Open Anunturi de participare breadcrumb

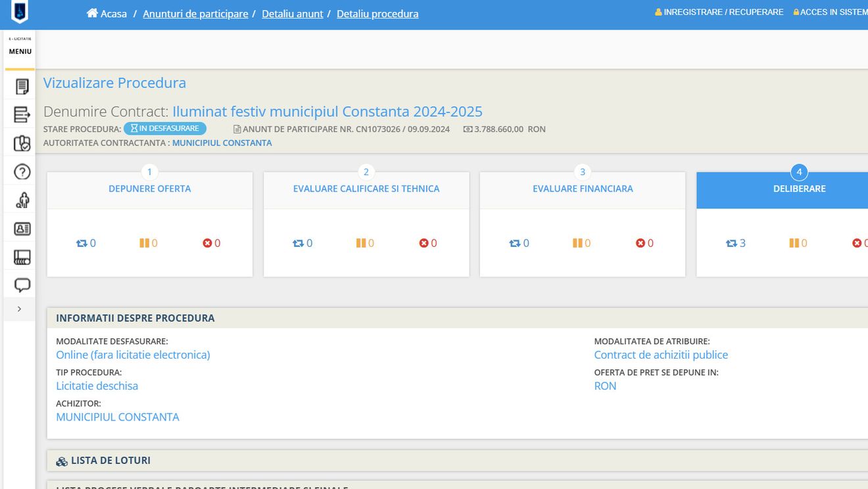point(195,13)
